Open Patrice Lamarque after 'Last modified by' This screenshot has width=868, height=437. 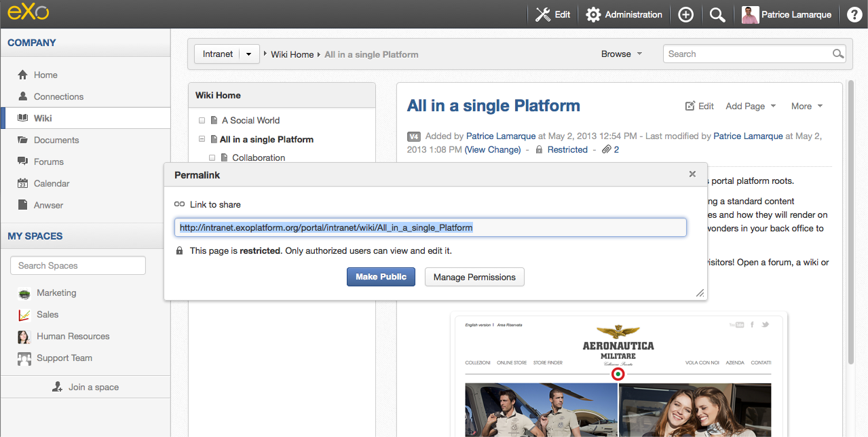point(748,136)
